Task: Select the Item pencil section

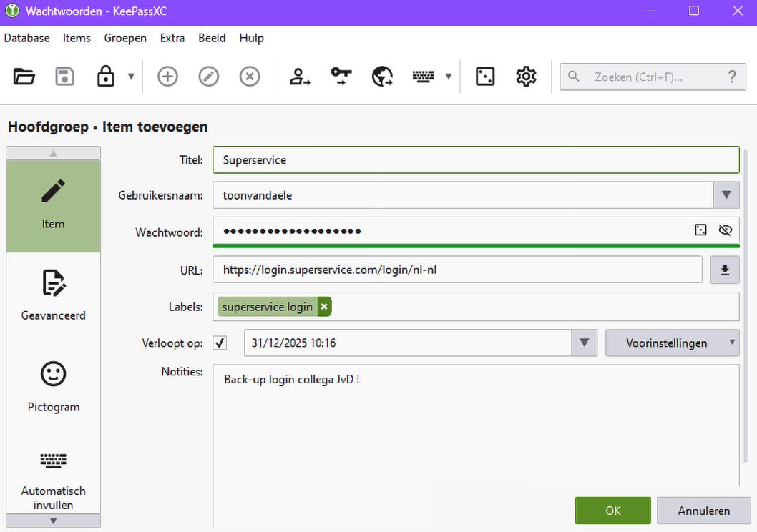Action: click(x=53, y=206)
